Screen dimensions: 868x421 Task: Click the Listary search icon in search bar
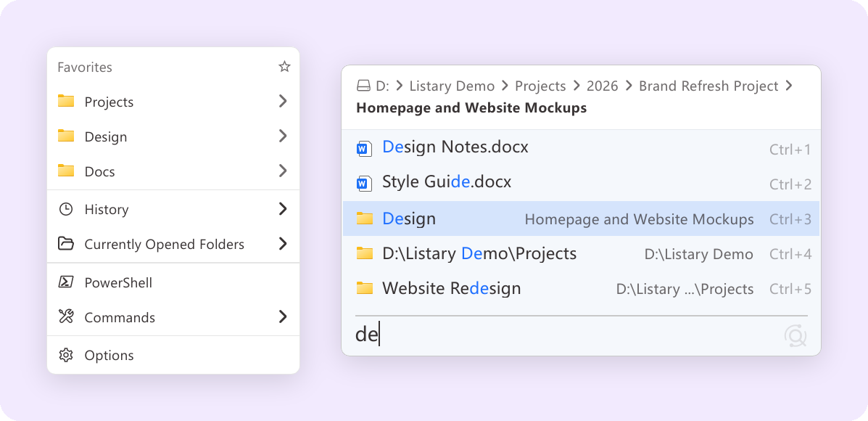pos(795,336)
